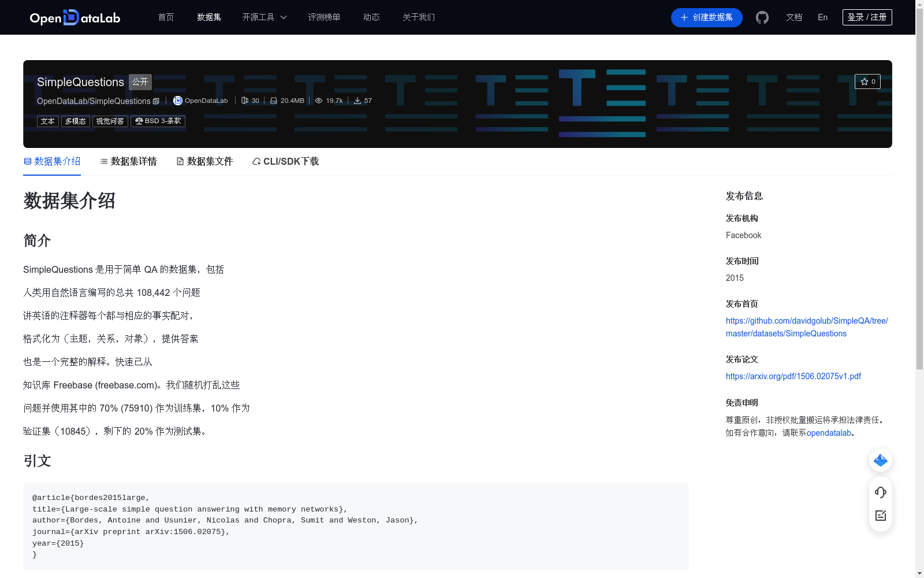Star the SimpleQuestions dataset
This screenshot has height=578, width=924.
[867, 81]
